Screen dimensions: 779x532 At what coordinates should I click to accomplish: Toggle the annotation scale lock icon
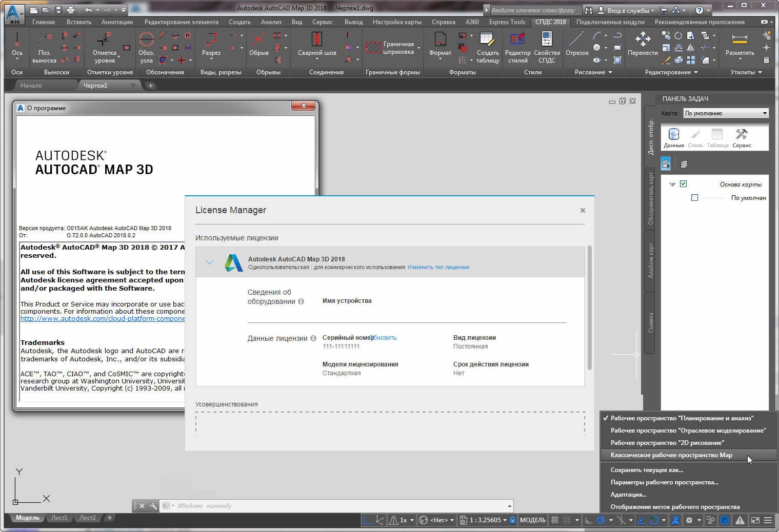(512, 520)
